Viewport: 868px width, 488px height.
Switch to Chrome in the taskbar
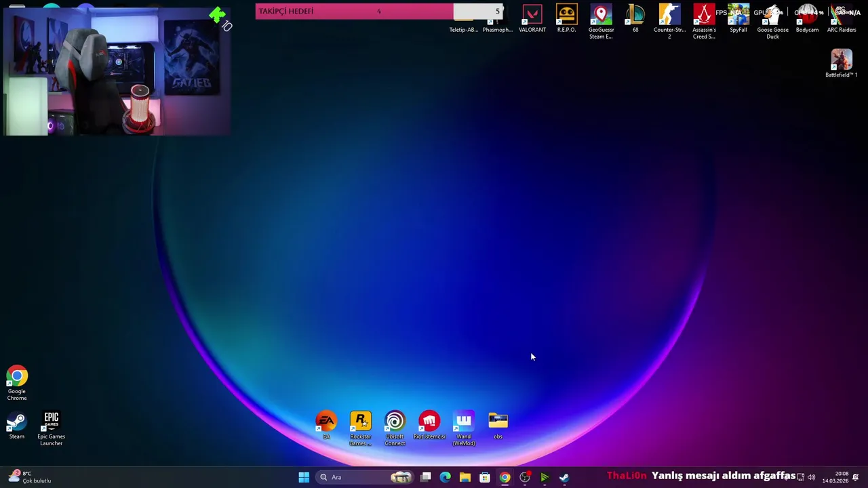505,477
